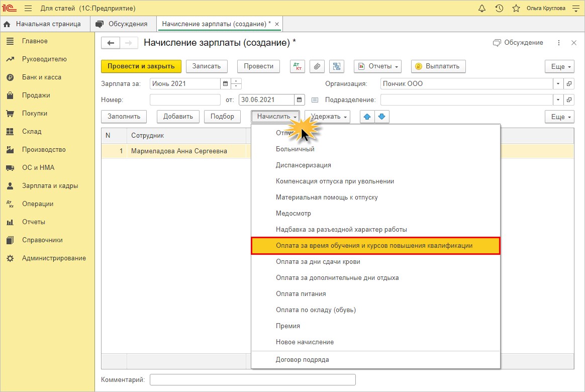This screenshot has height=392, width=585.
Task: Open favorites star icon
Action: point(516,8)
